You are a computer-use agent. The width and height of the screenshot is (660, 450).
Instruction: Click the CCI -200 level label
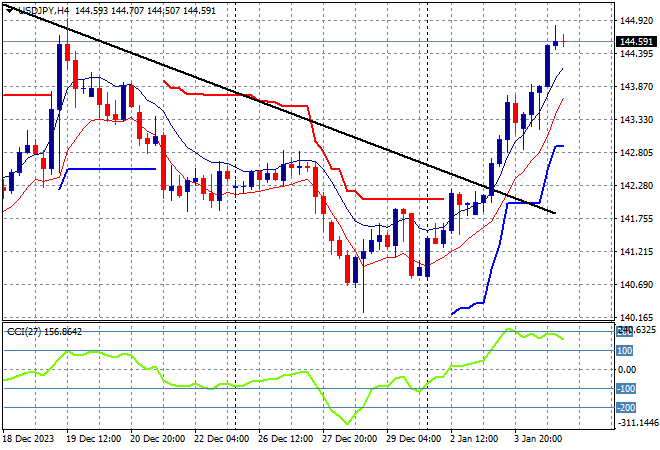pyautogui.click(x=626, y=407)
